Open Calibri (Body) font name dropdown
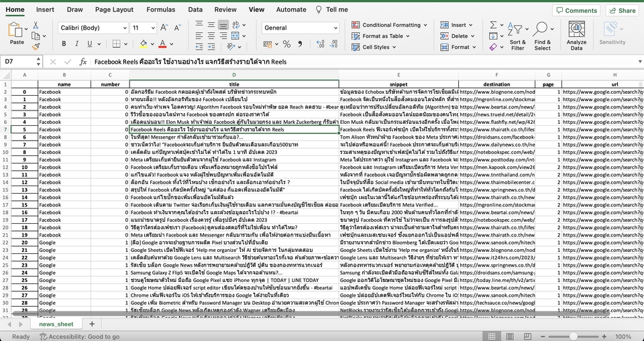The image size is (644, 341). pos(125,28)
